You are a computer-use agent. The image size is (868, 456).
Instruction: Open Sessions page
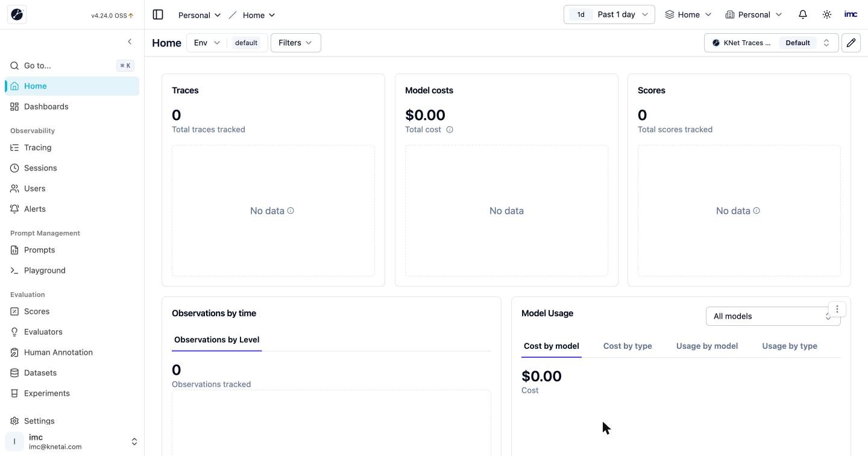point(72,168)
